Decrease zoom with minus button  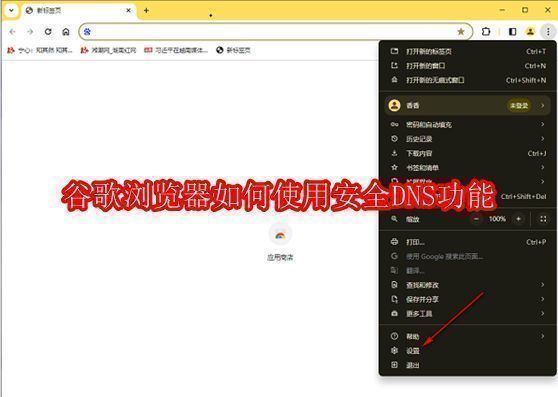tap(476, 219)
